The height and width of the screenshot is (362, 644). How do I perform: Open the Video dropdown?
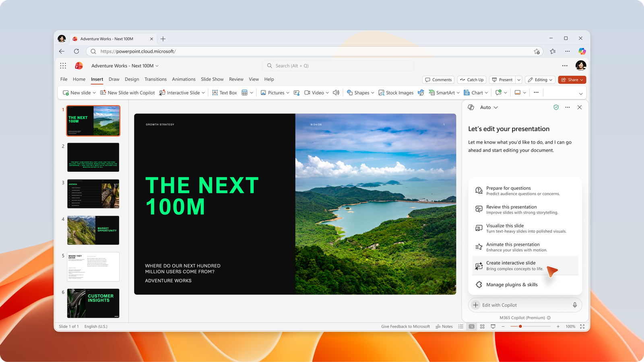(x=327, y=93)
